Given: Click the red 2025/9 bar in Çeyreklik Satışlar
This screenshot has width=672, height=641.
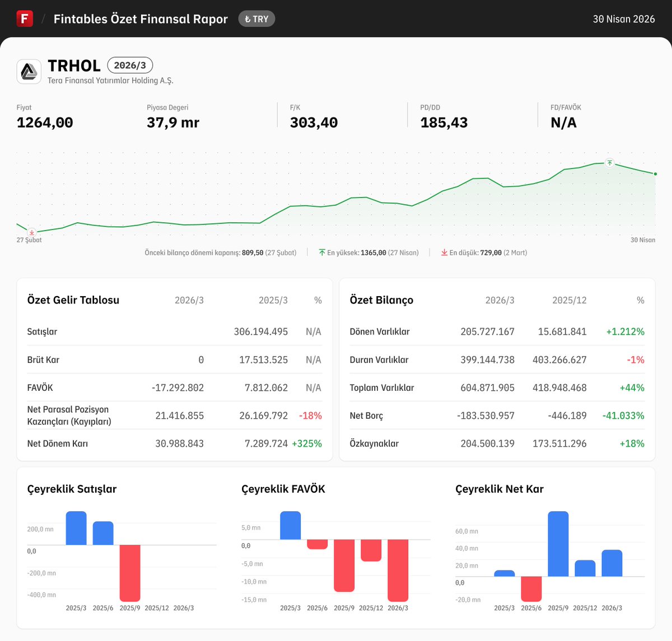Looking at the screenshot, I should pos(130,573).
